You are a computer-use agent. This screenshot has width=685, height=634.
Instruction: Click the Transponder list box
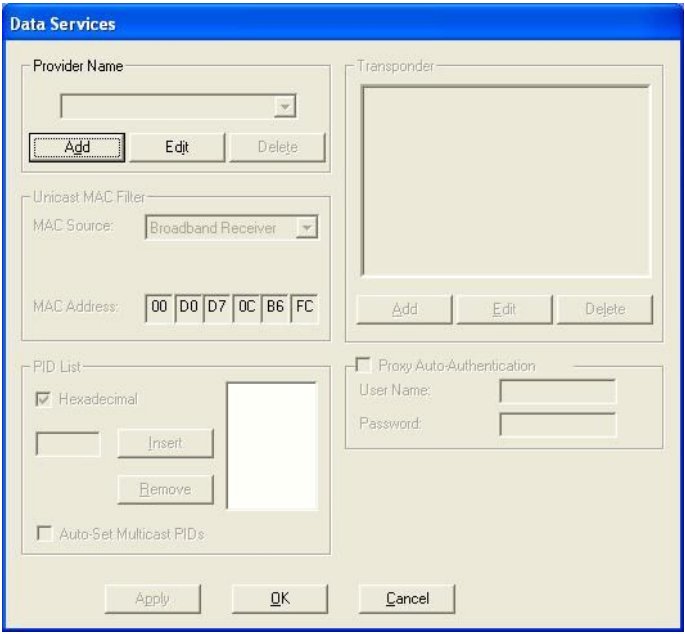[506, 181]
